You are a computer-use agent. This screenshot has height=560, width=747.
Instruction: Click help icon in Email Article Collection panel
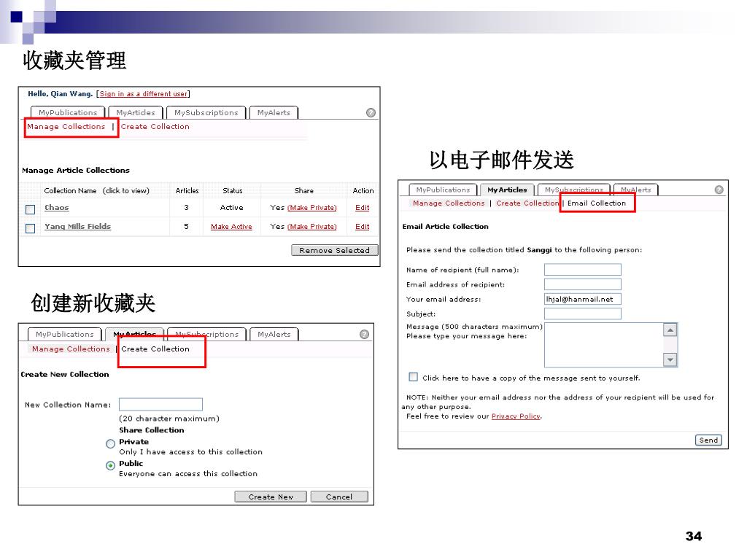[719, 190]
